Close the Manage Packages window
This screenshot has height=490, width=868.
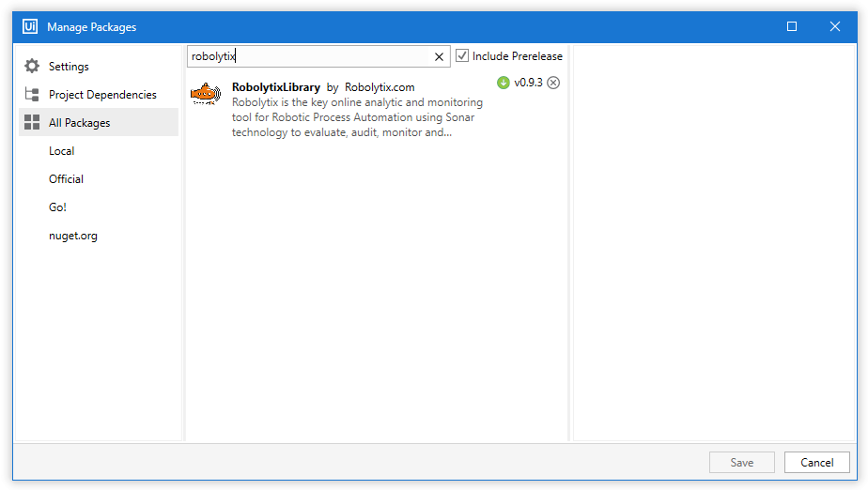coord(835,26)
